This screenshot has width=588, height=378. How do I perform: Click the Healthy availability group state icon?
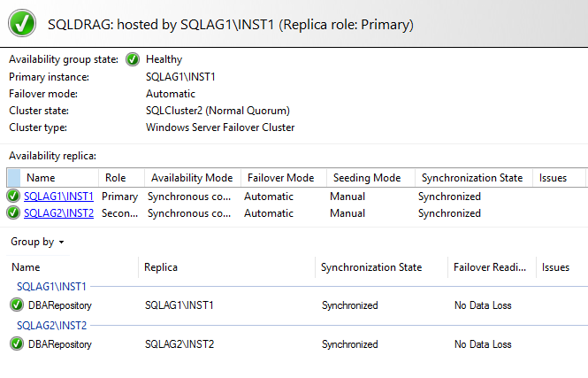tap(133, 60)
